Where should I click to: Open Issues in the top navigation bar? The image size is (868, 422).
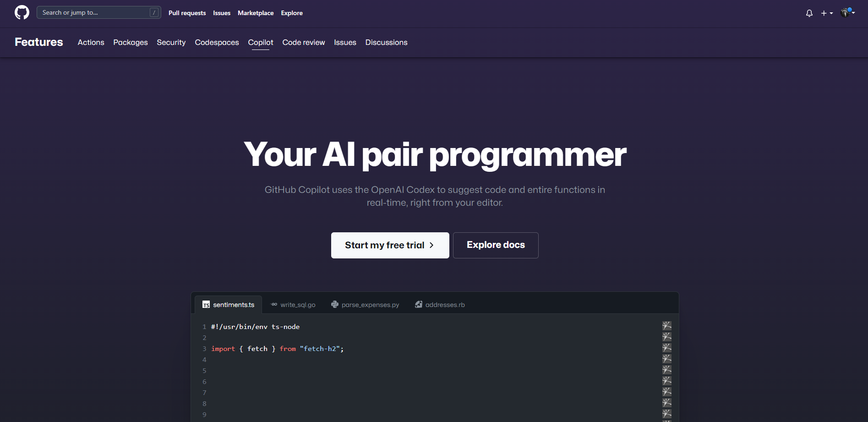pyautogui.click(x=222, y=13)
